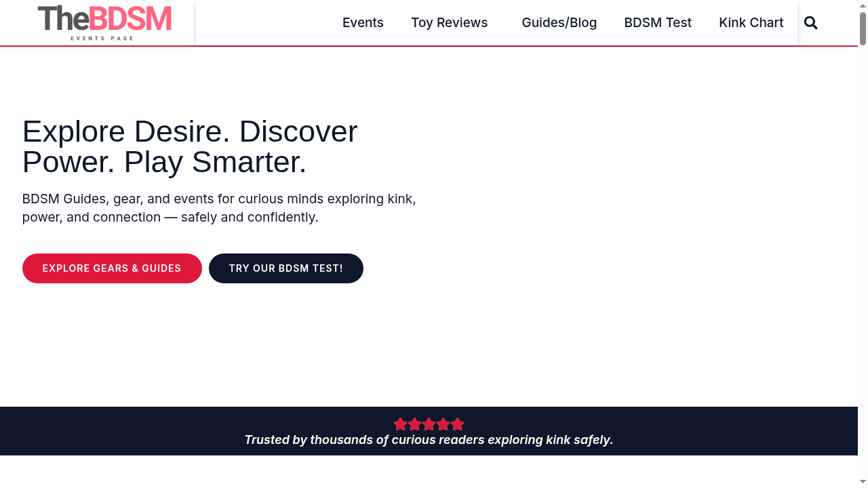Click the 'Trusted by thousands' tagline text
Screen dimensions: 868x488
point(429,440)
